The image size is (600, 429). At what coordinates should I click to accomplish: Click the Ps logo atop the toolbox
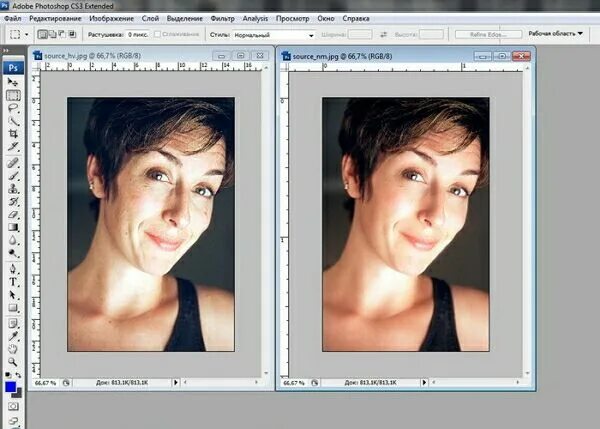[x=13, y=68]
